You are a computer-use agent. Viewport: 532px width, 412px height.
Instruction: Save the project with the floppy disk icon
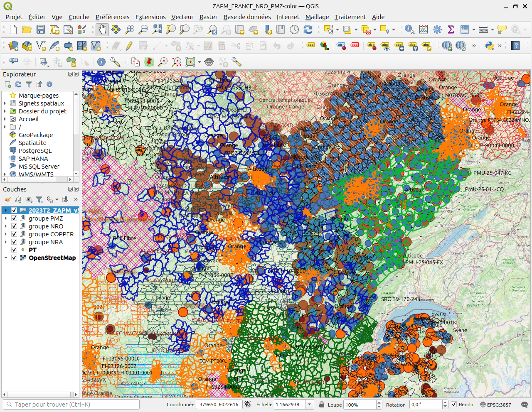coord(41,29)
